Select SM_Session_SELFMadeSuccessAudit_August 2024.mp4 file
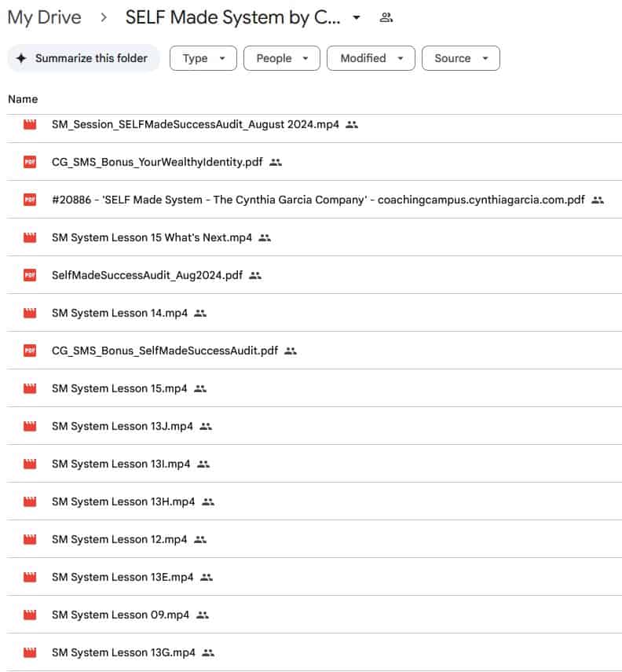Image resolution: width=622 pixels, height=672 pixels. tap(196, 124)
